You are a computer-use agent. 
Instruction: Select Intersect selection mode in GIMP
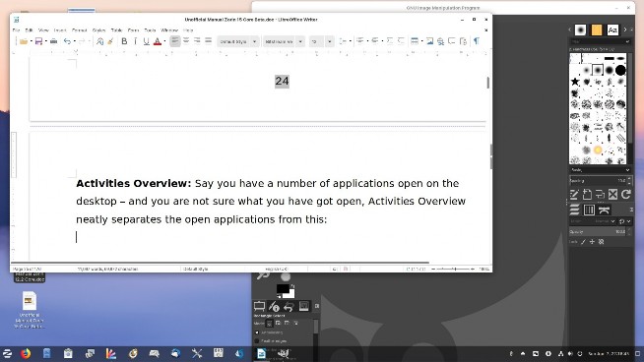pos(295,324)
